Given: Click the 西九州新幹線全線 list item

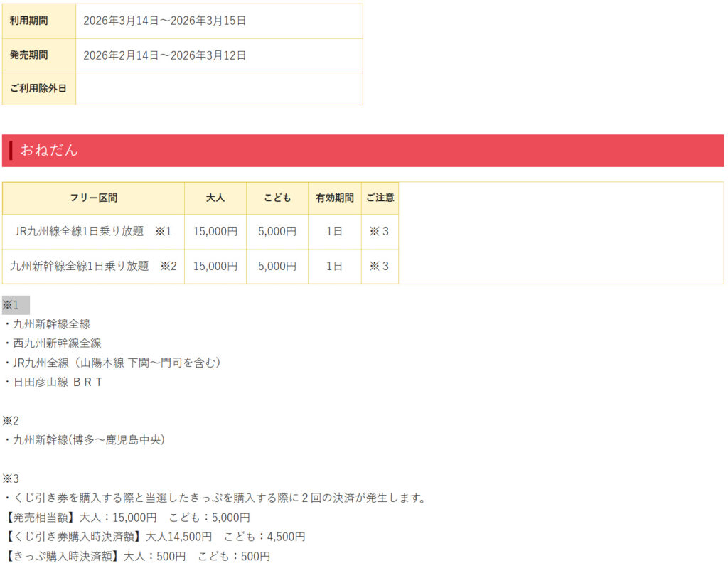Looking at the screenshot, I should 53,343.
